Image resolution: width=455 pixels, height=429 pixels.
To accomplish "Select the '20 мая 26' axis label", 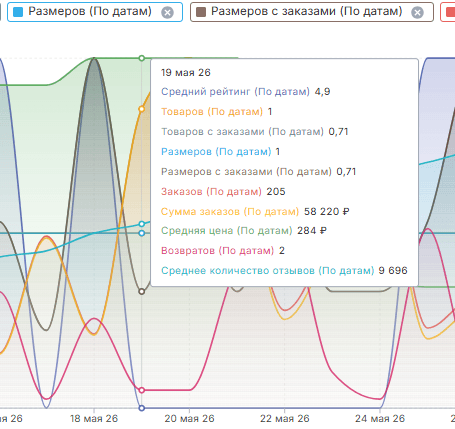I will pos(189,419).
